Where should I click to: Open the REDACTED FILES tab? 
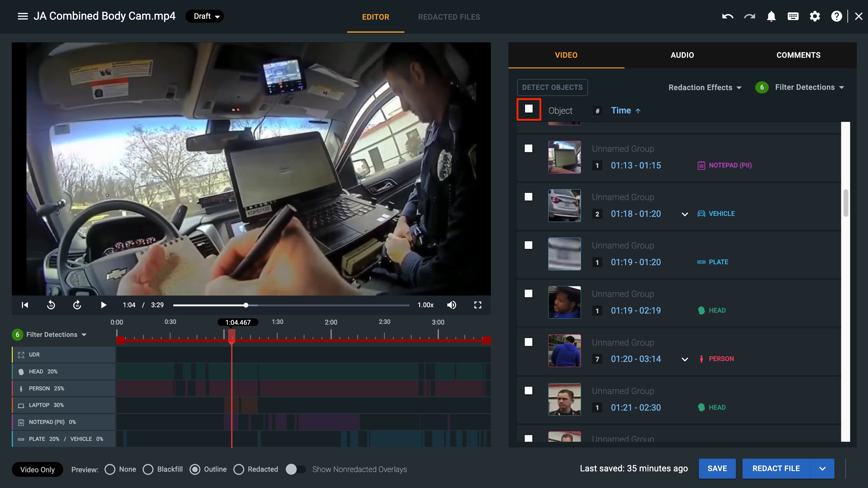(x=449, y=17)
